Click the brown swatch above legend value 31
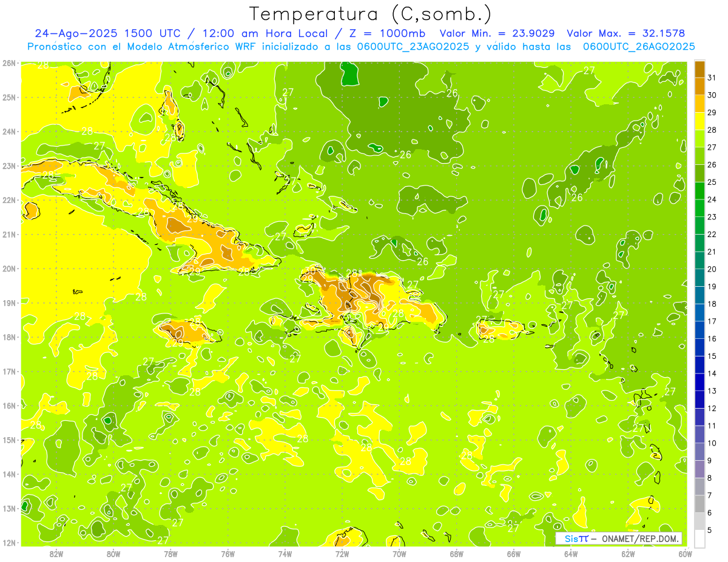Screen dimensions: 728x562 point(699,69)
